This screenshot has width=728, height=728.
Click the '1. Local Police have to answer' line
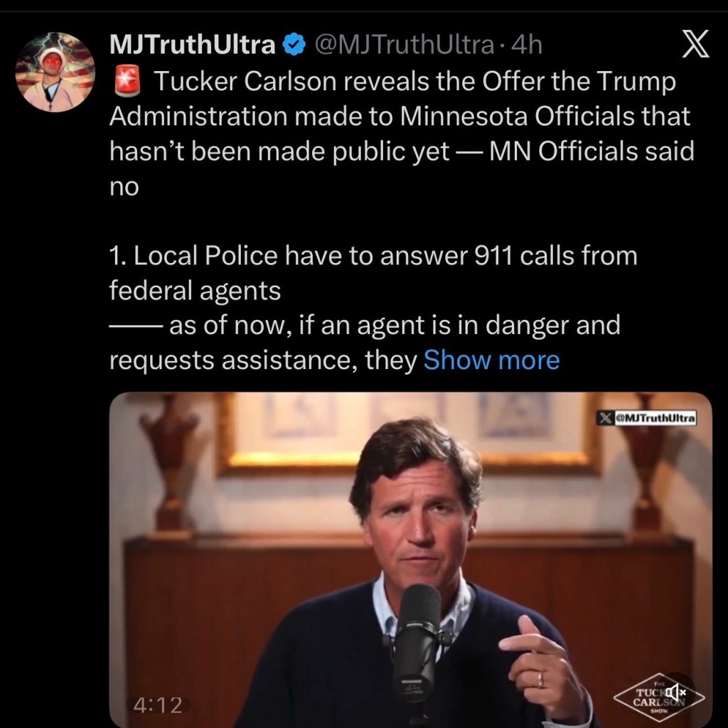coord(373,256)
